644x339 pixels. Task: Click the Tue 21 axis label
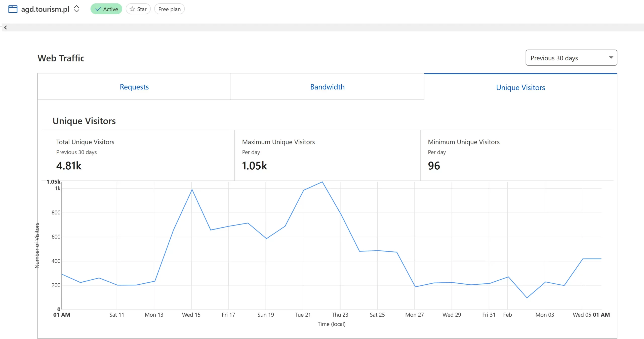click(x=303, y=315)
